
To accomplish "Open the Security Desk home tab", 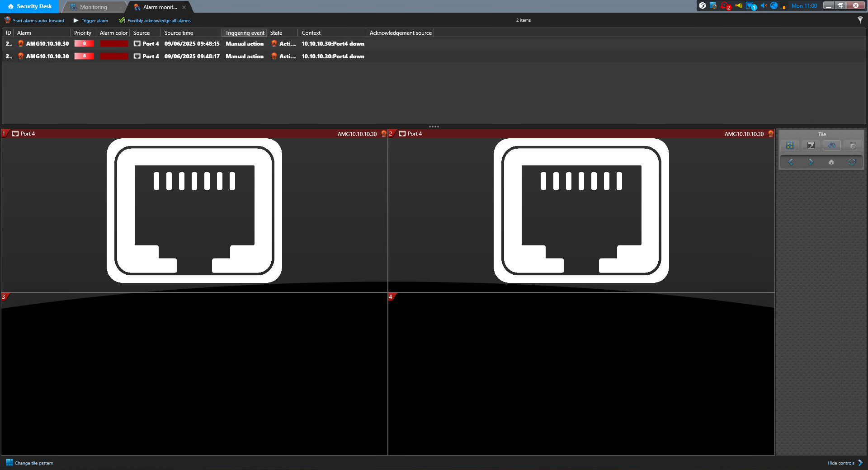I will pyautogui.click(x=30, y=6).
